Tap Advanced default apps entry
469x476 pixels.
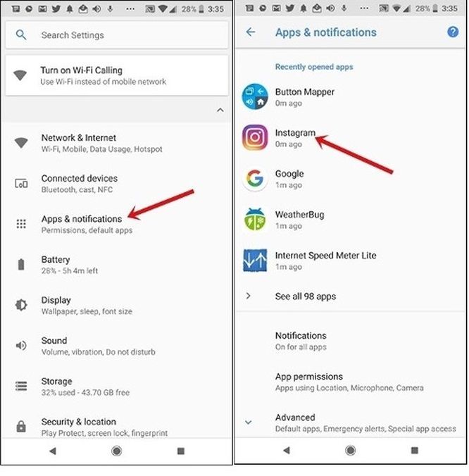pos(351,422)
